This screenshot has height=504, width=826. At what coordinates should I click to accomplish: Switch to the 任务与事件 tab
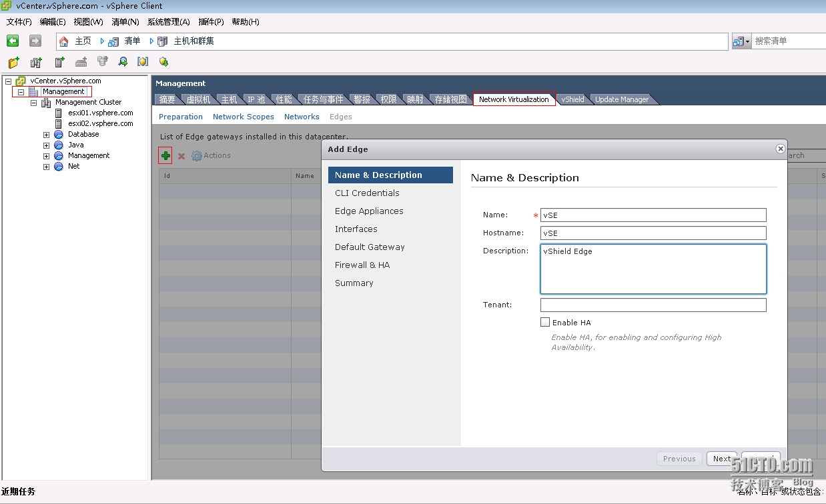coord(323,99)
